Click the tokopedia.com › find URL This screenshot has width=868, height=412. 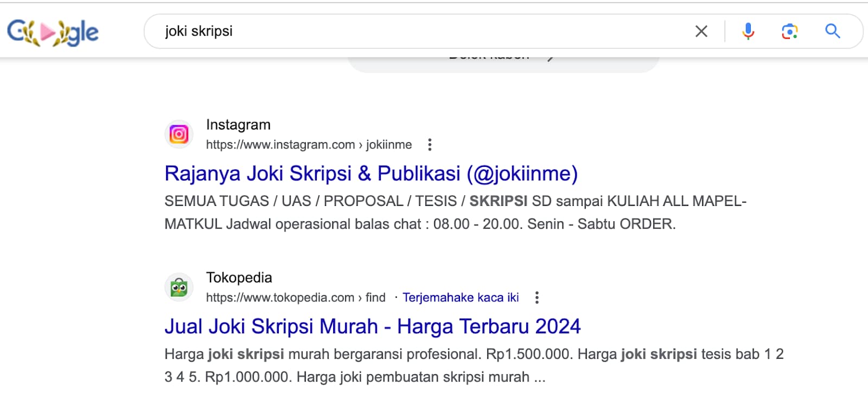tap(295, 298)
